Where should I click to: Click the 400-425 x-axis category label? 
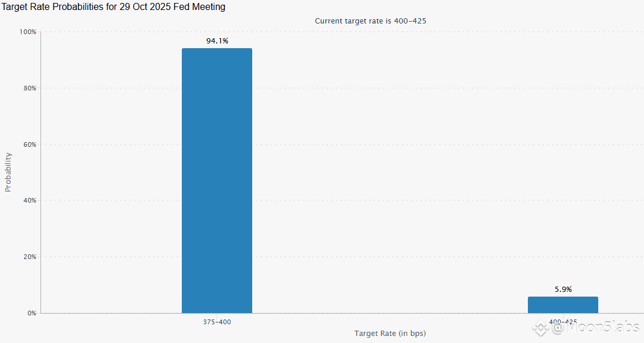click(x=562, y=322)
